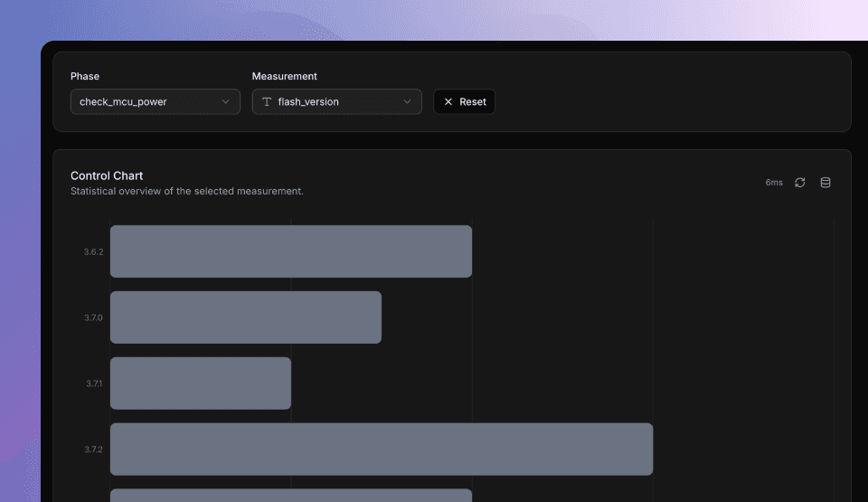Click the 3.6.2 axis label
The width and height of the screenshot is (868, 502).
[x=94, y=251]
